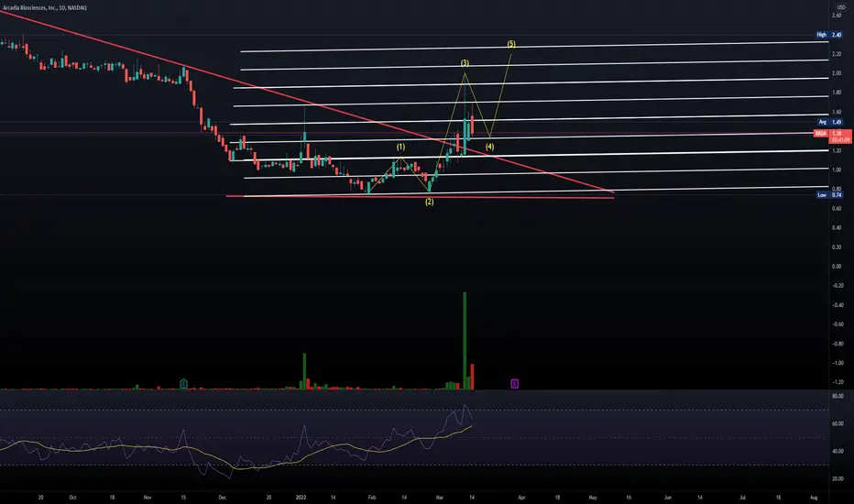
Task: Select the Elliott wave (5) label
Action: click(511, 44)
